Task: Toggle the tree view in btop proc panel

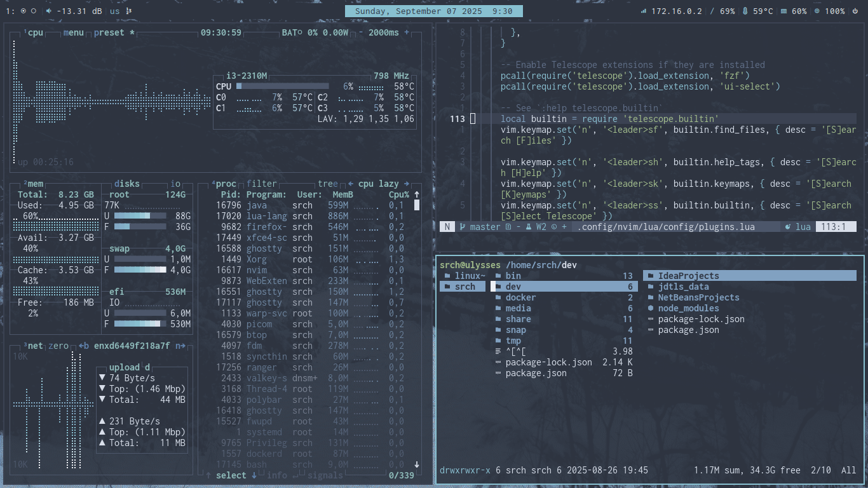Action: (x=327, y=184)
